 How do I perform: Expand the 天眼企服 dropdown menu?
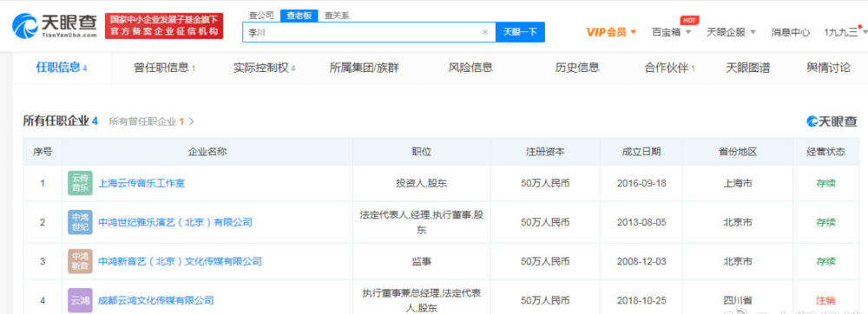point(731,32)
